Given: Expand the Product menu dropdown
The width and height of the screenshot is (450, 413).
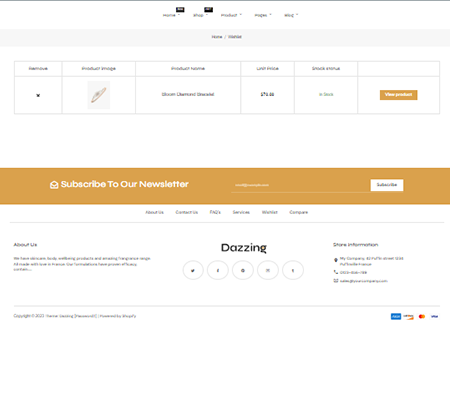Looking at the screenshot, I should point(231,15).
